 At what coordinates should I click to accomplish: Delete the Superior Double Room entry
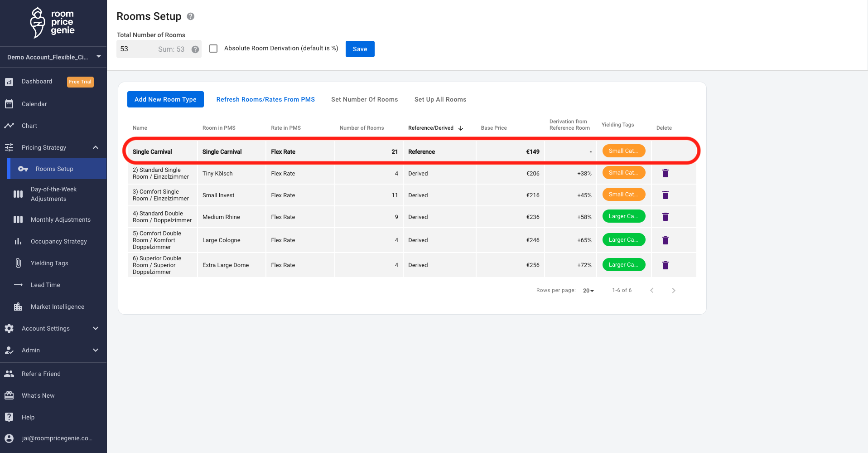(665, 265)
